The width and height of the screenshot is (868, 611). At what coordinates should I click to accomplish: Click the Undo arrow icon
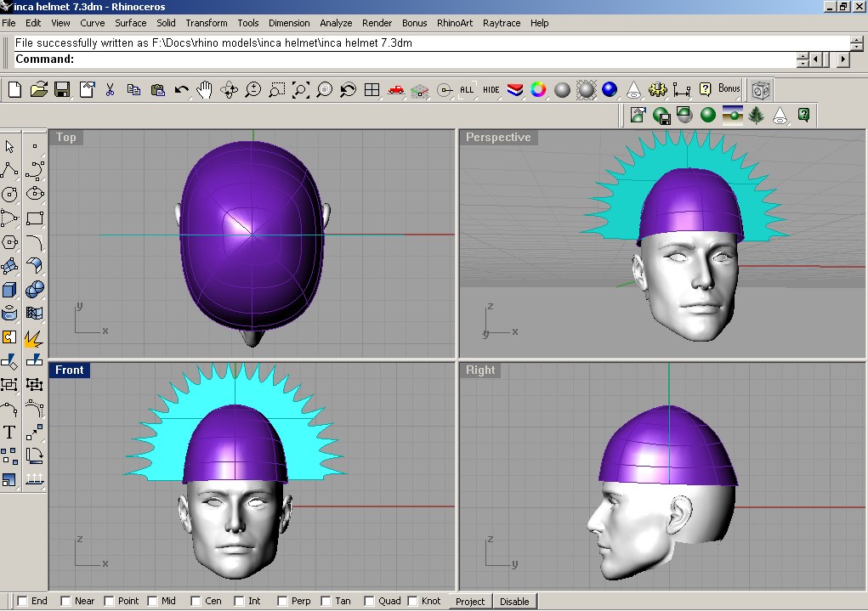181,89
